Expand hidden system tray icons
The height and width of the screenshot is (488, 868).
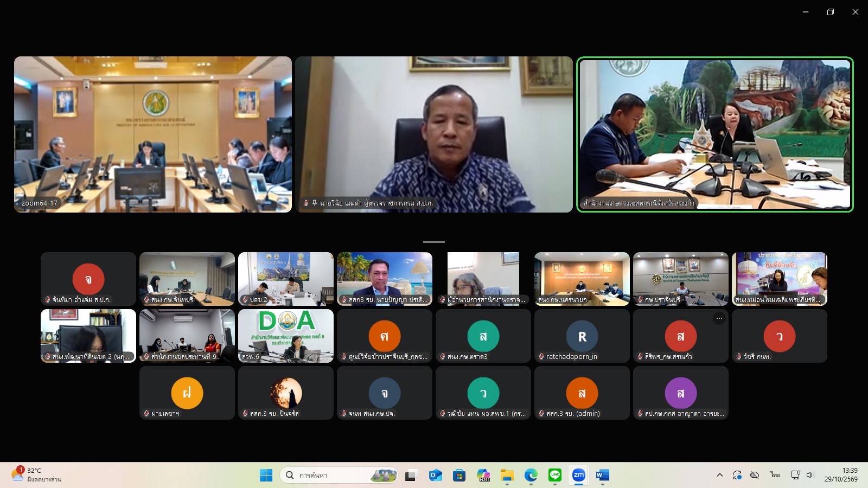tap(720, 475)
